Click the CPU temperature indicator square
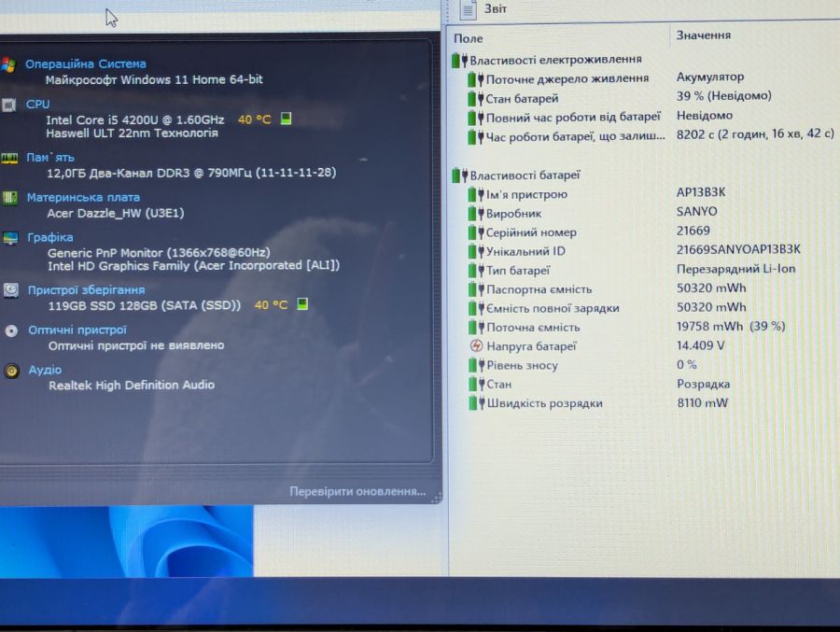 (x=287, y=118)
